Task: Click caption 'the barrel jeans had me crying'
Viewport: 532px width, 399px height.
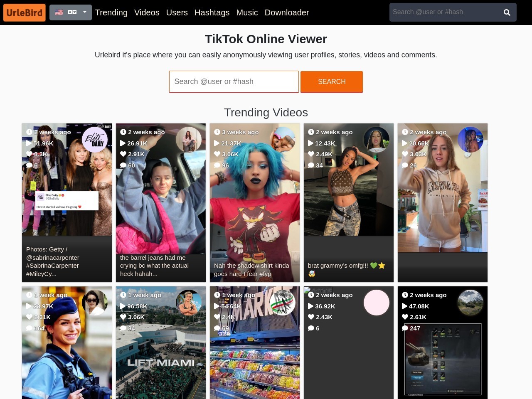Action: pos(154,266)
